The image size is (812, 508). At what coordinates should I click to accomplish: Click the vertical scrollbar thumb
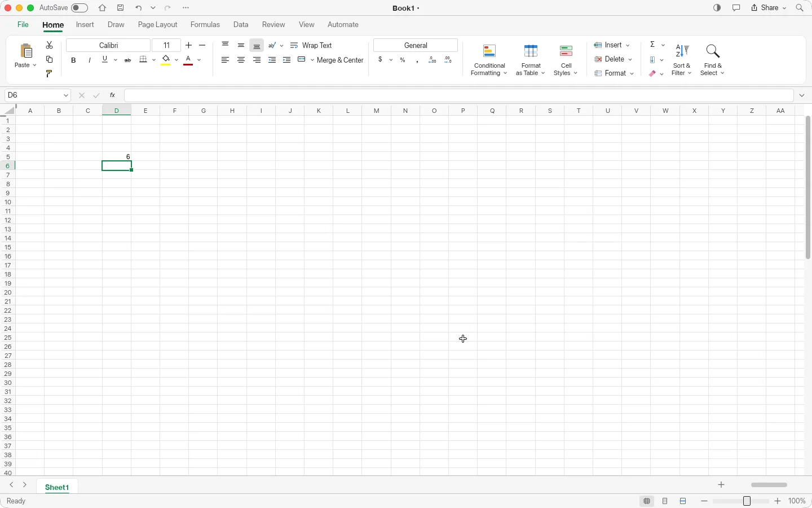[x=808, y=186]
